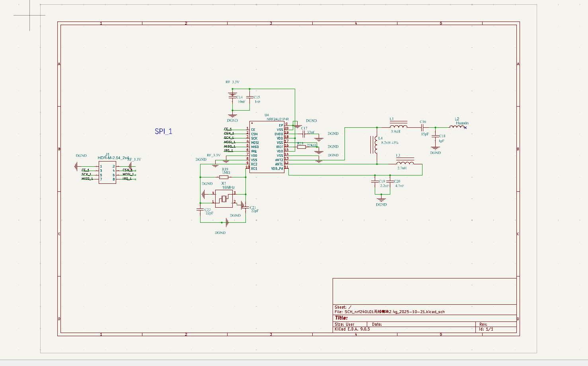Click the SPI_1 text label
This screenshot has width=588, height=366.
click(163, 131)
